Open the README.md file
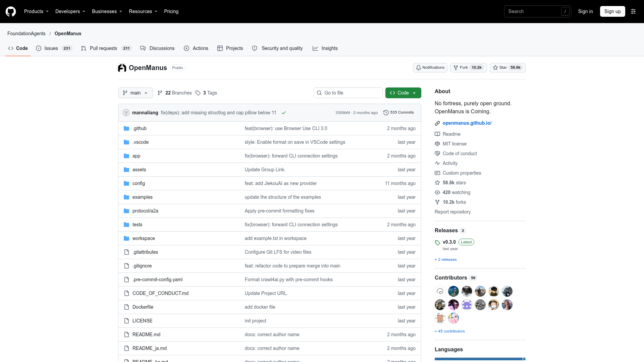Screen dimensions: 644x362 pos(146,335)
